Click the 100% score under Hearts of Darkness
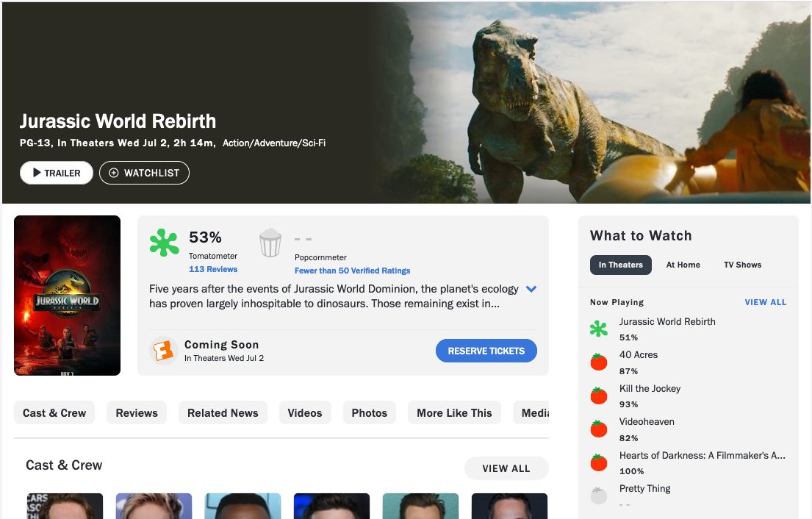812x519 pixels. pos(632,470)
